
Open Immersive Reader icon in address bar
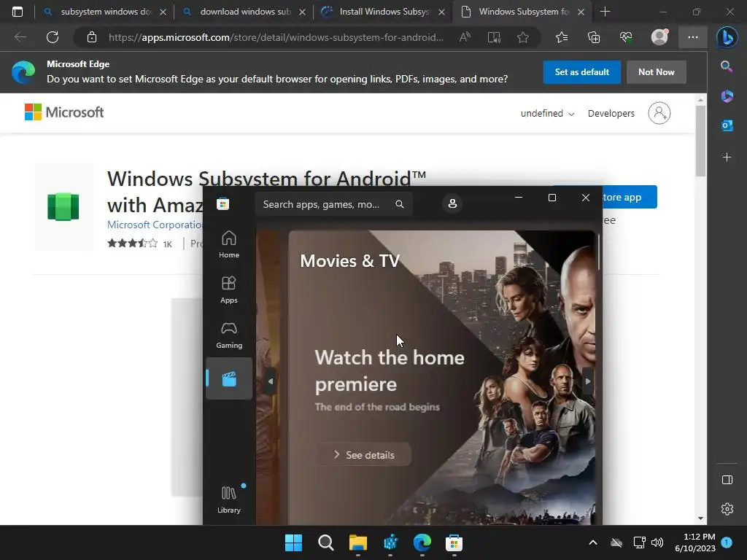[494, 37]
